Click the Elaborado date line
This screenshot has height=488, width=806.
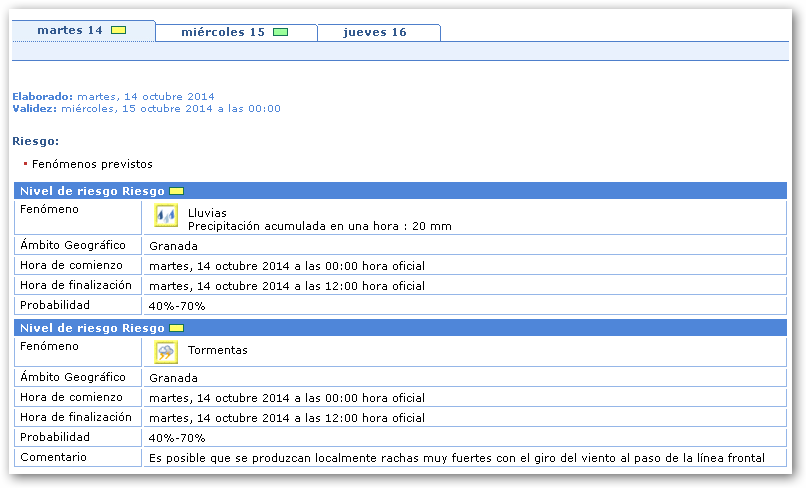(113, 97)
